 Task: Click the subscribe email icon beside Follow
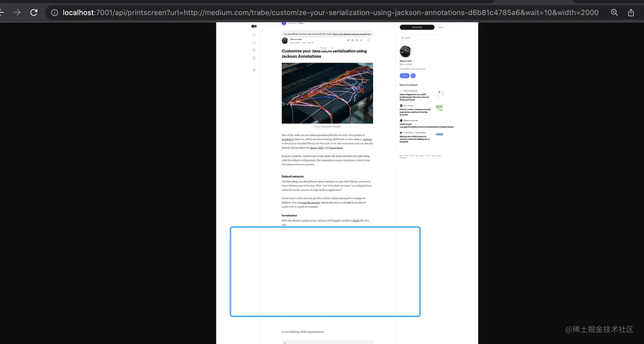(413, 76)
